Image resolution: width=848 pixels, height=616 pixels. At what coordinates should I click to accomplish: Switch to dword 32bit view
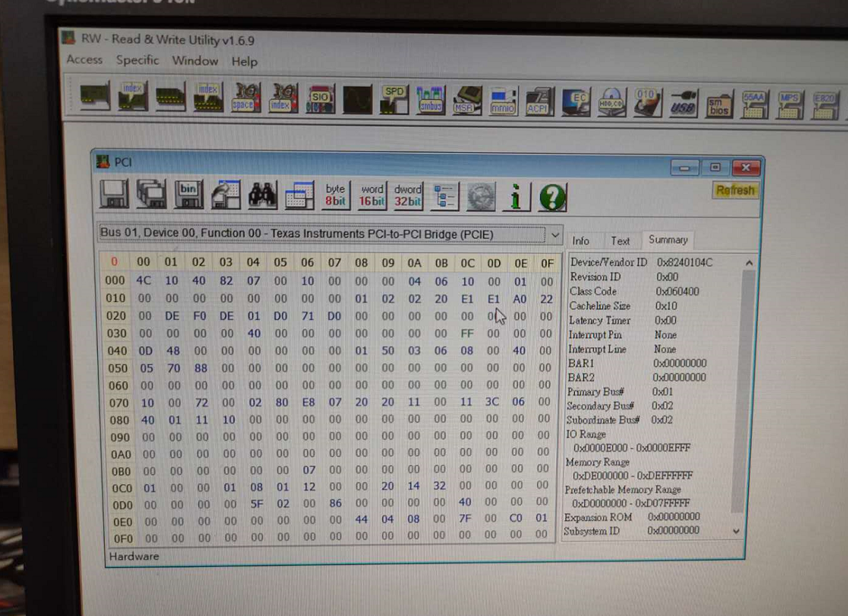tap(408, 196)
